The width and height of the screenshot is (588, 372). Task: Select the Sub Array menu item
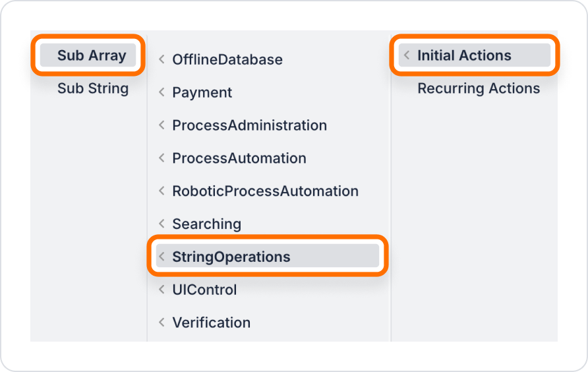pos(88,55)
